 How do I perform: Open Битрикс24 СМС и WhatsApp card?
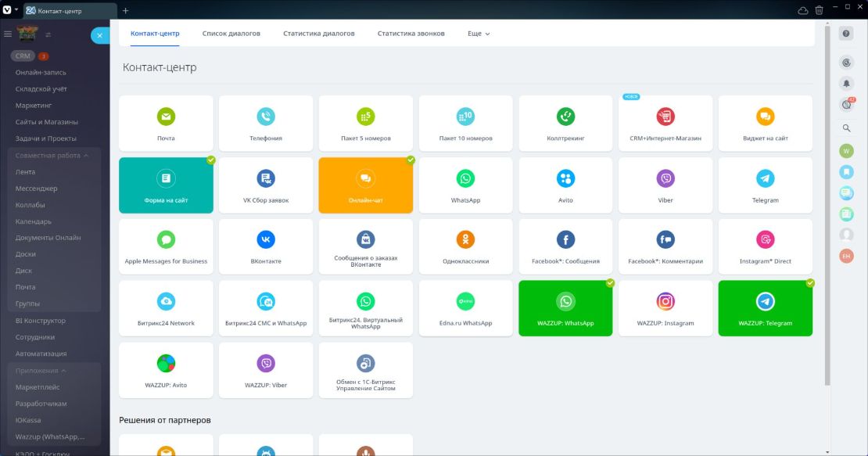click(266, 308)
